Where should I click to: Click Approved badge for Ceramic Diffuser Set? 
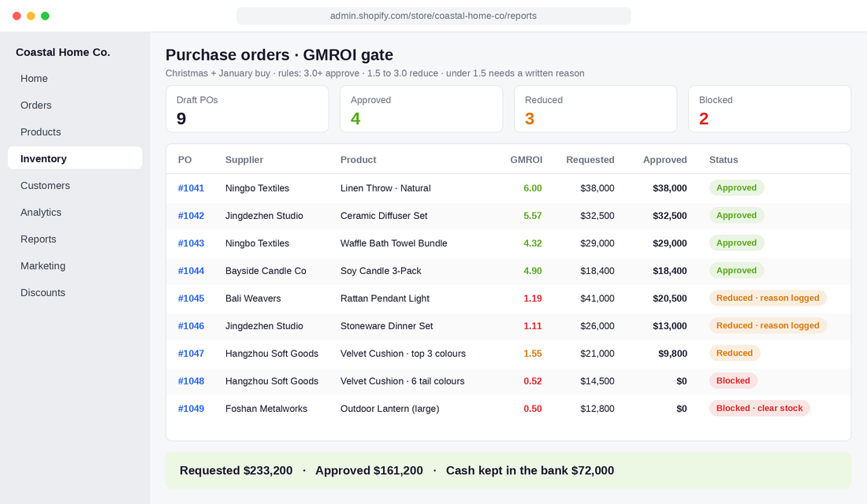coord(736,216)
